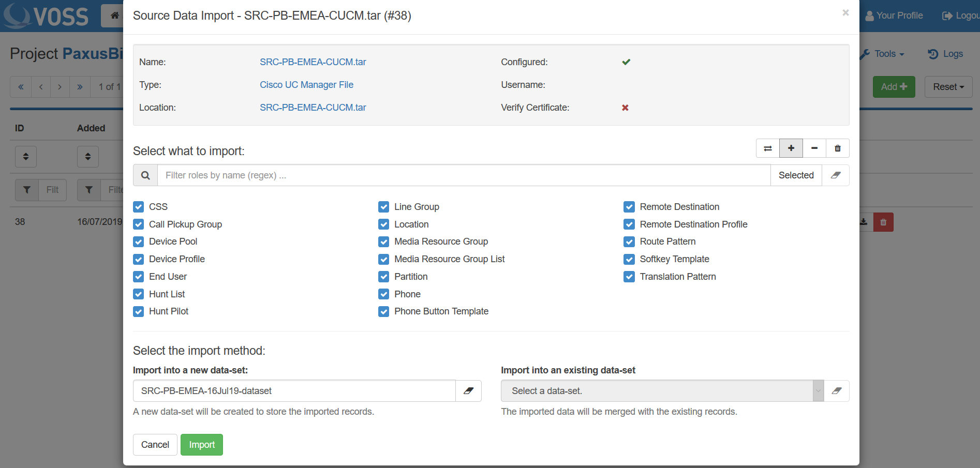Deselect the Translation Pattern checkbox
Viewport: 980px width, 468px height.
point(629,277)
